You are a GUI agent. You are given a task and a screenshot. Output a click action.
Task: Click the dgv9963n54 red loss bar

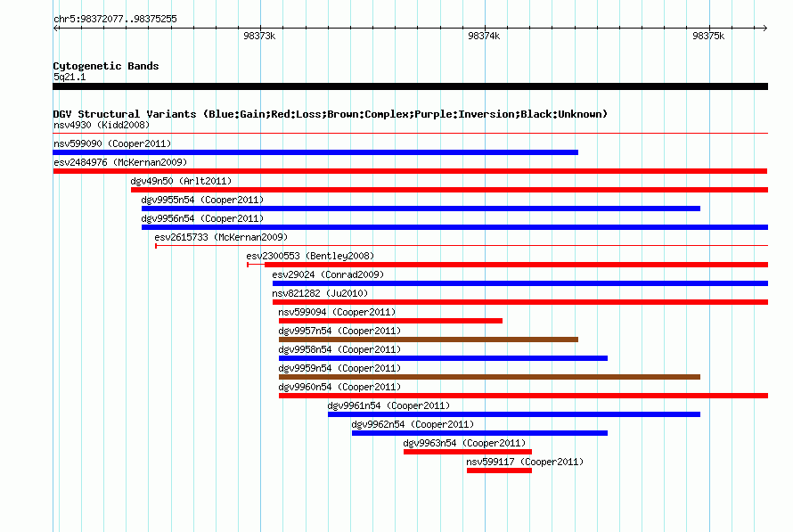tap(467, 452)
